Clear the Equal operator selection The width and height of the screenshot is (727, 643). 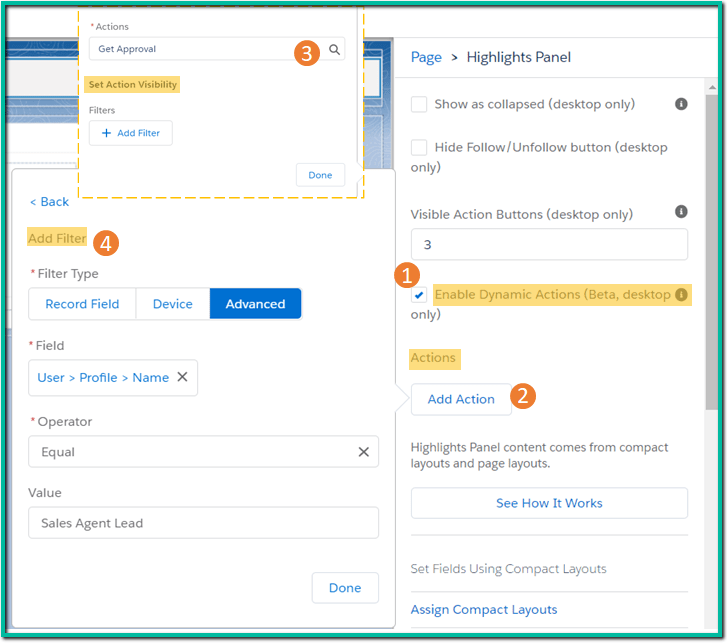click(x=364, y=452)
